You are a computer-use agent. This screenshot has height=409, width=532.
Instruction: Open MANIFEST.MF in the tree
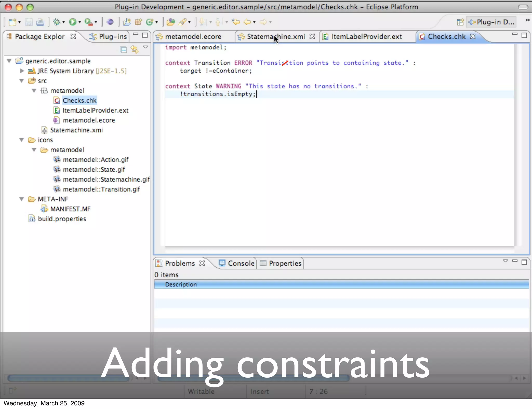(70, 209)
